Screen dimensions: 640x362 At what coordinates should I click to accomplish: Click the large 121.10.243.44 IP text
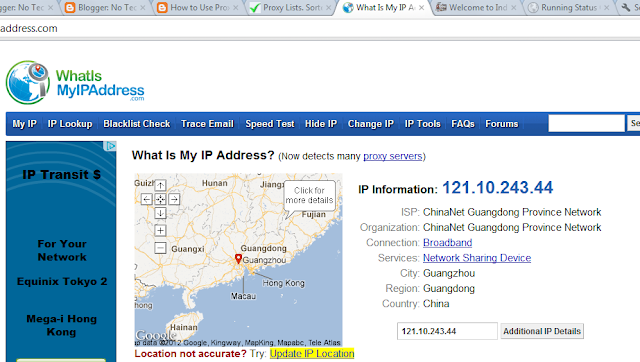click(x=498, y=188)
